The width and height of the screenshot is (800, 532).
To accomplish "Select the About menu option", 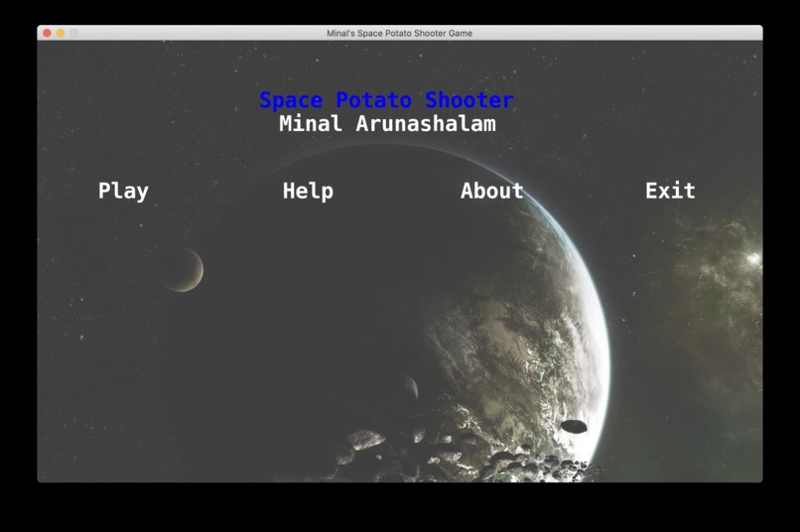I will [492, 191].
